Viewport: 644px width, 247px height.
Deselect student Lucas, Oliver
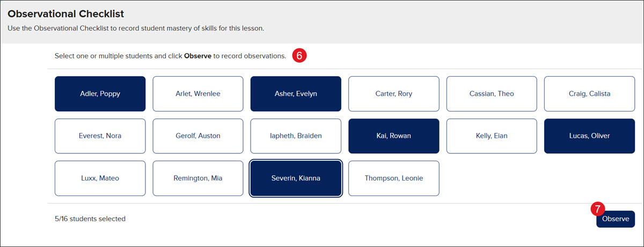[x=589, y=136]
